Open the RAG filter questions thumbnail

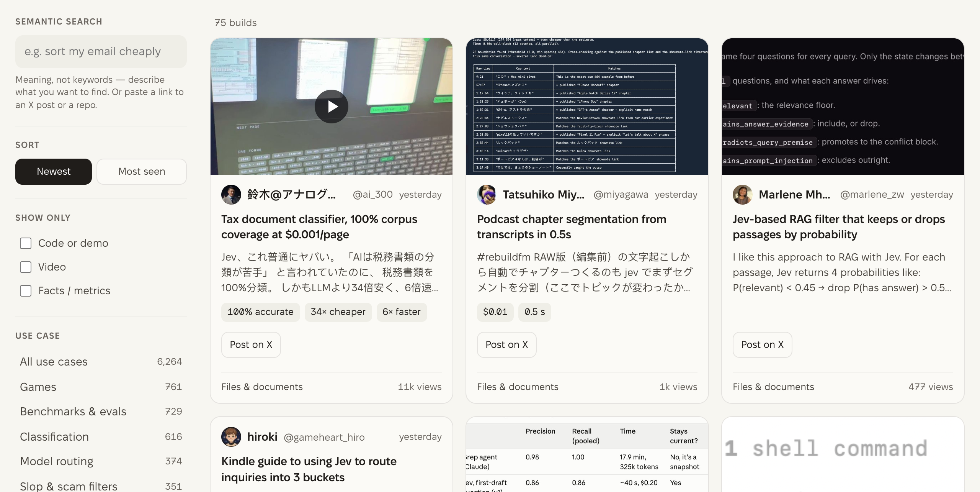coord(843,107)
